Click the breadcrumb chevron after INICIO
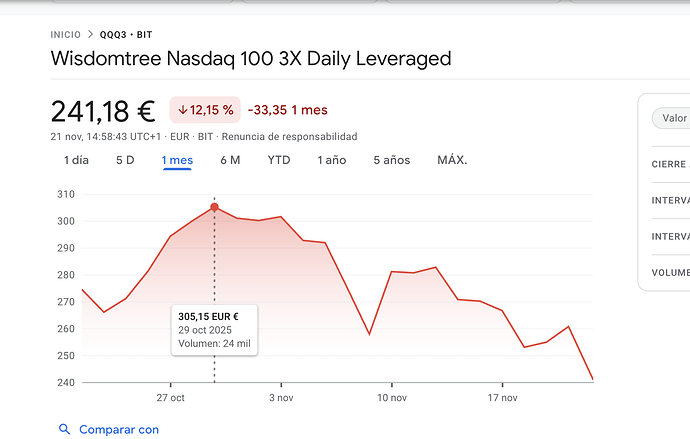Viewport: 690px width, 439px height. click(90, 35)
